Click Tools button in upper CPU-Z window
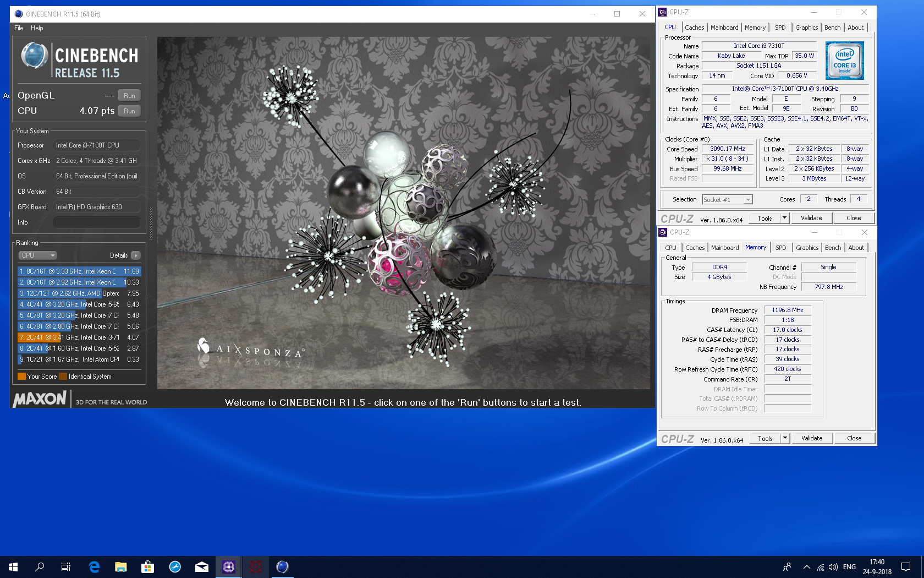Viewport: 924px width, 578px height. click(765, 219)
